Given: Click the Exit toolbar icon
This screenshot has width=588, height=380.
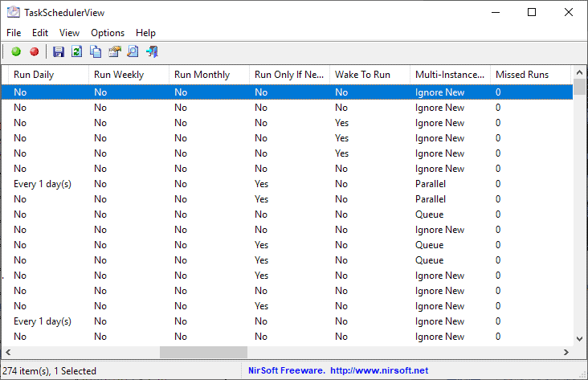Looking at the screenshot, I should pyautogui.click(x=153, y=51).
